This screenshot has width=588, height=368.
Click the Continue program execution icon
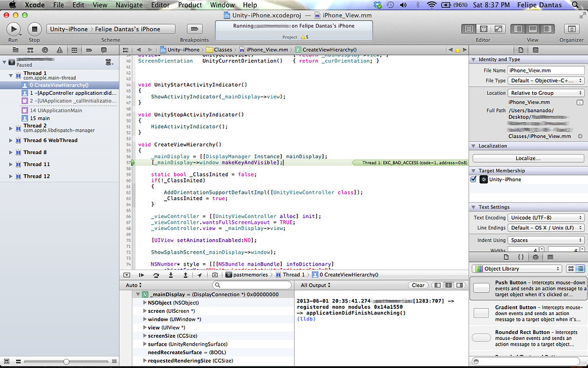tap(141, 275)
